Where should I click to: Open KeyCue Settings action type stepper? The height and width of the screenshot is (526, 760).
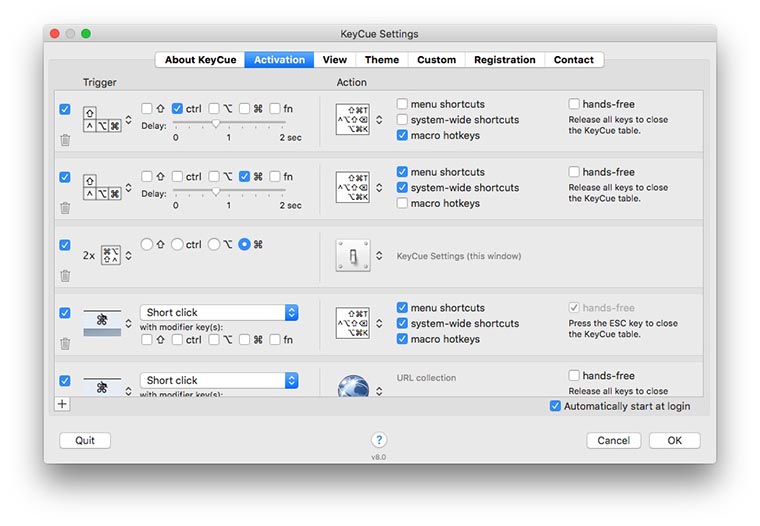379,255
